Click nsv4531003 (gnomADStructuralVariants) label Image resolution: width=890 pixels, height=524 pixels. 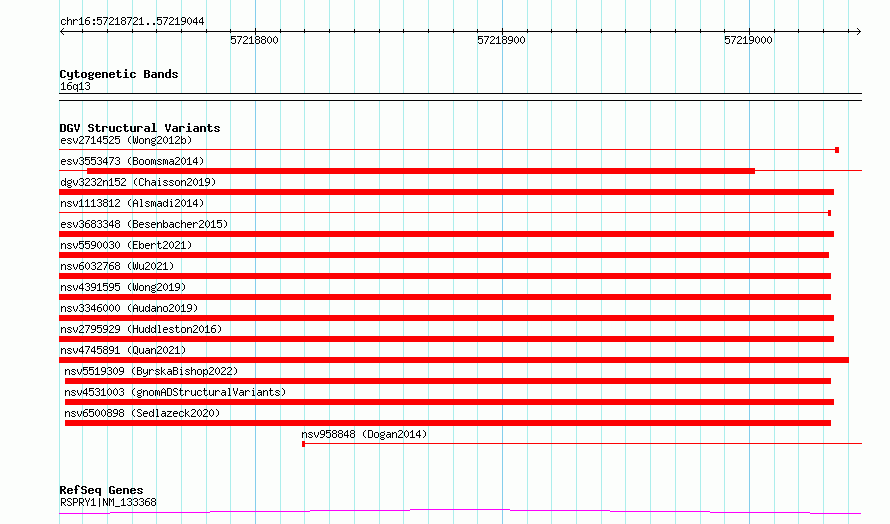tap(175, 392)
